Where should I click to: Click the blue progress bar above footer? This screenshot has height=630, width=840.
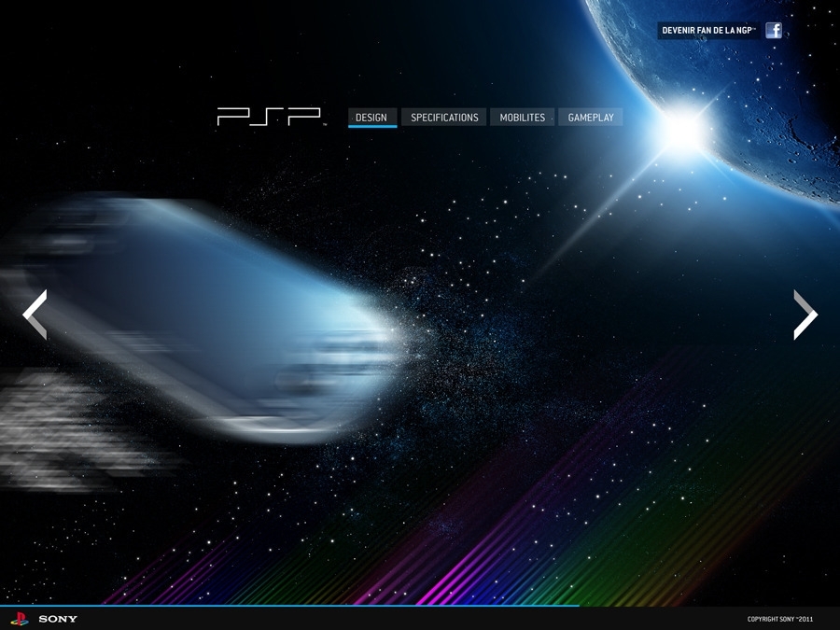point(289,606)
